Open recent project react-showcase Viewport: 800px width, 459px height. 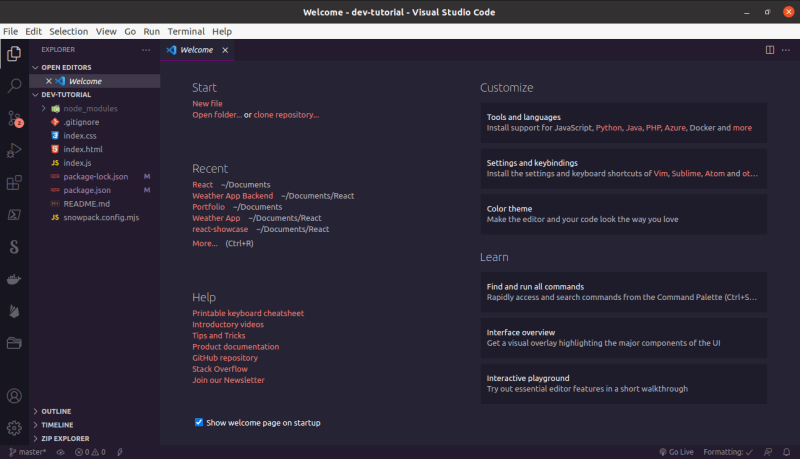pyautogui.click(x=220, y=230)
